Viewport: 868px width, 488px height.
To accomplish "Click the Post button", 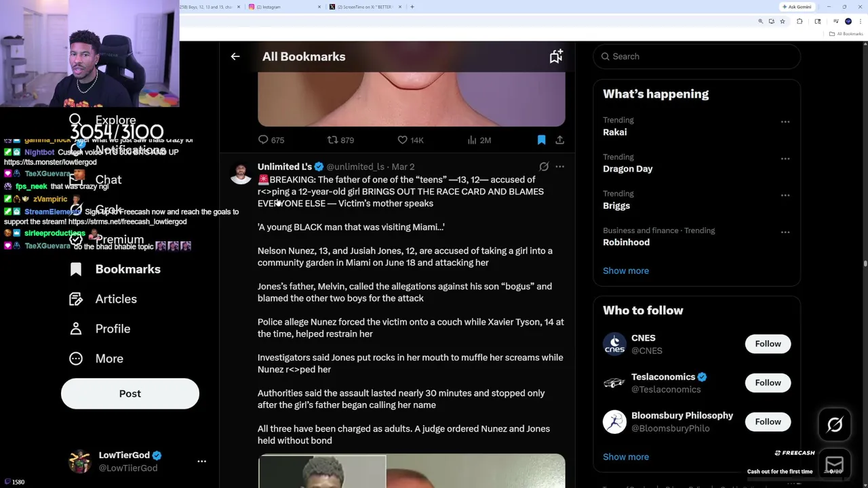I will click(130, 394).
